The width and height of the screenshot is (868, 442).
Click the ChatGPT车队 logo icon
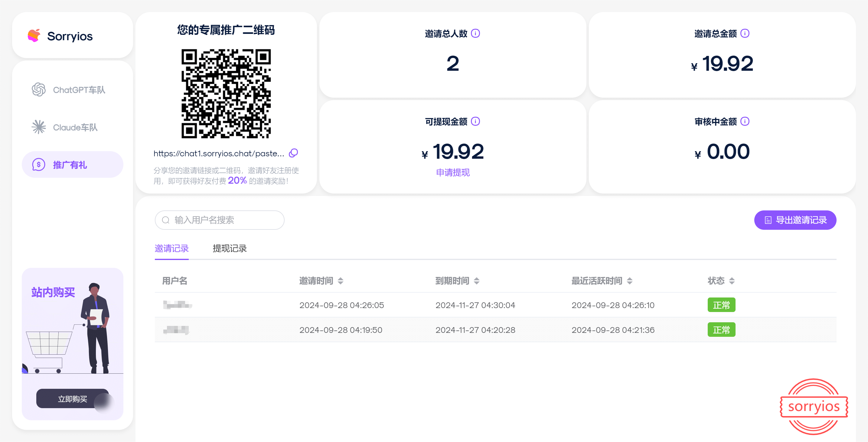pos(39,89)
